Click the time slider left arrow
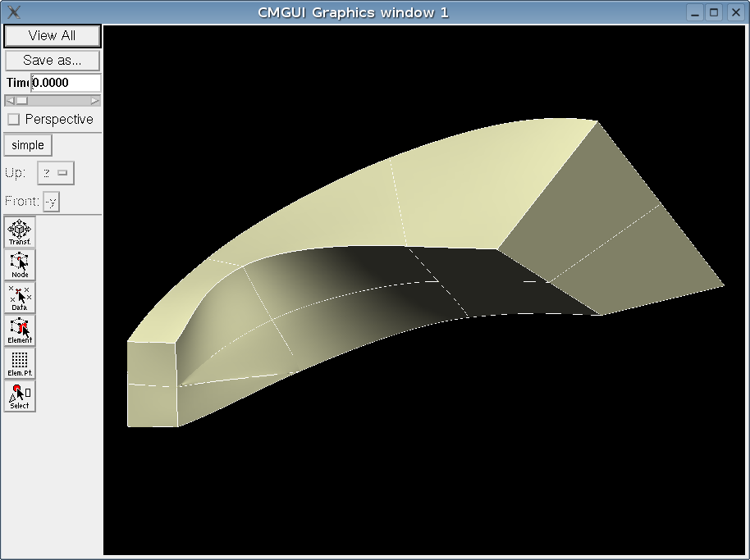The width and height of the screenshot is (750, 560). point(10,101)
